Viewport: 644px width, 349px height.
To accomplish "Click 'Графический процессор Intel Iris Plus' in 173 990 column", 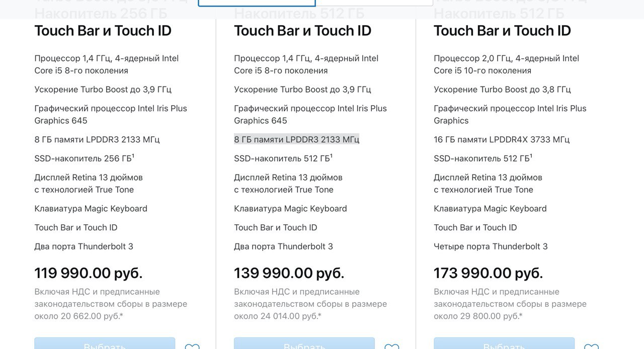I will [510, 108].
